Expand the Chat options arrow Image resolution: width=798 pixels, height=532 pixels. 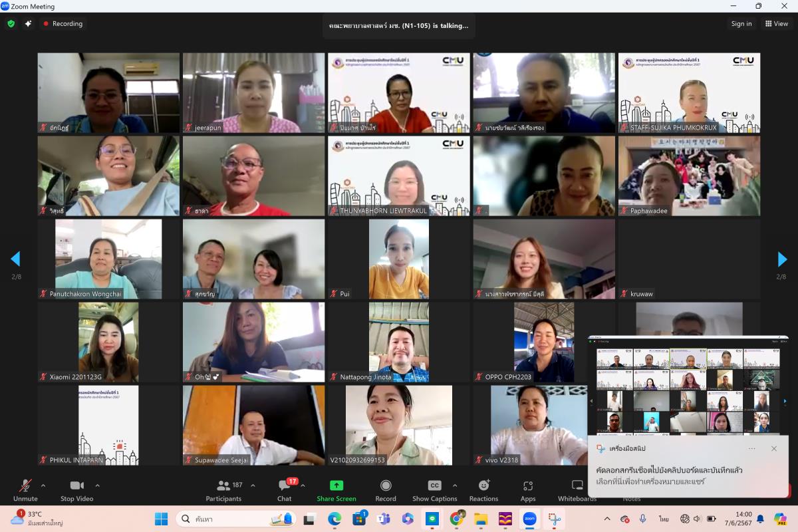(x=303, y=485)
